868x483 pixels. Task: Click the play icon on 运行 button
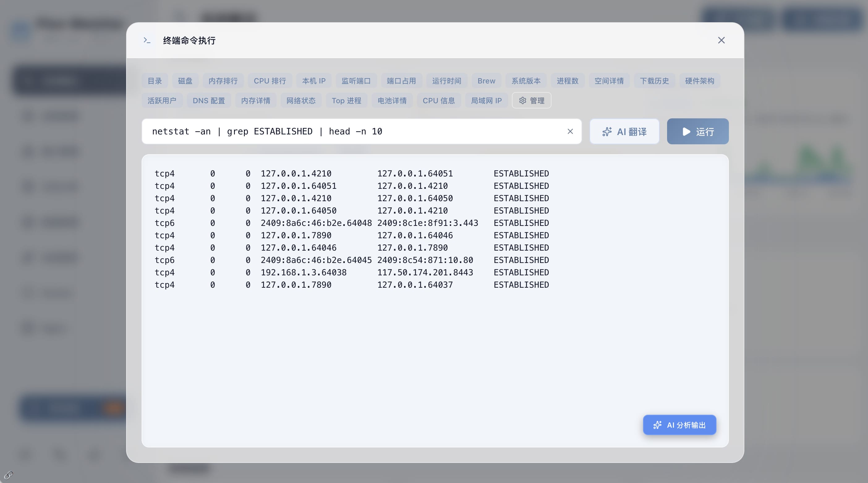686,131
